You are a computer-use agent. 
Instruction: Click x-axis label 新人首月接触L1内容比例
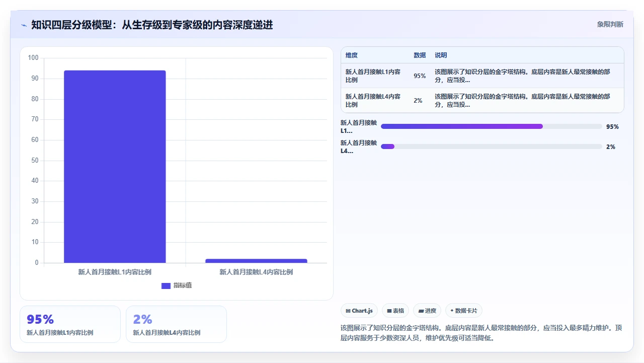coord(115,272)
